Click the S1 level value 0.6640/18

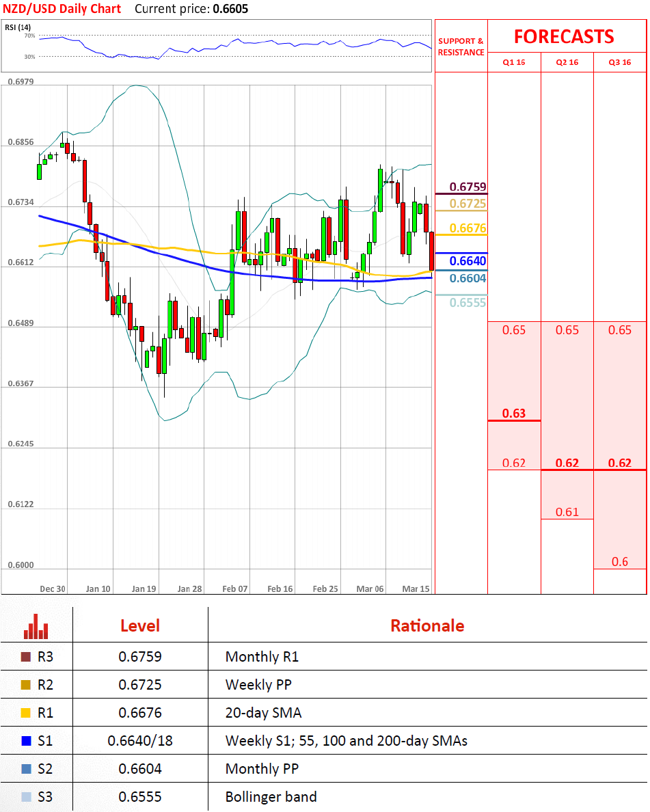tap(140, 740)
